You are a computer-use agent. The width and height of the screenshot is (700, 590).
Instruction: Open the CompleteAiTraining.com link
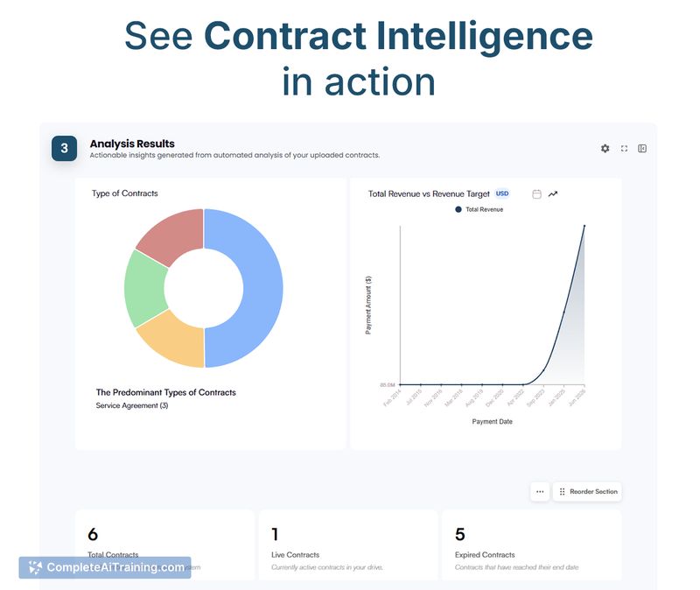pos(115,567)
